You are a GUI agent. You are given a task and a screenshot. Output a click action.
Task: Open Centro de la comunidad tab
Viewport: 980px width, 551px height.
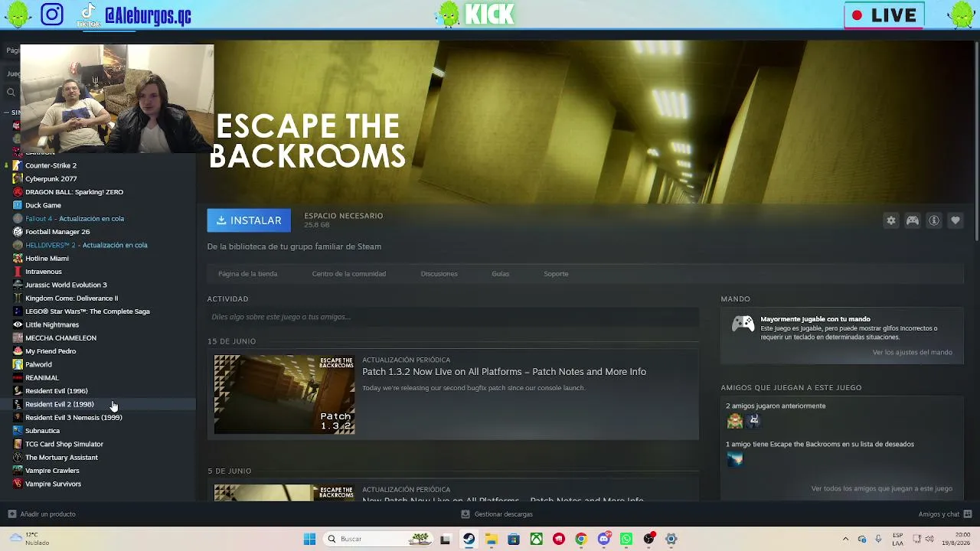tap(348, 274)
